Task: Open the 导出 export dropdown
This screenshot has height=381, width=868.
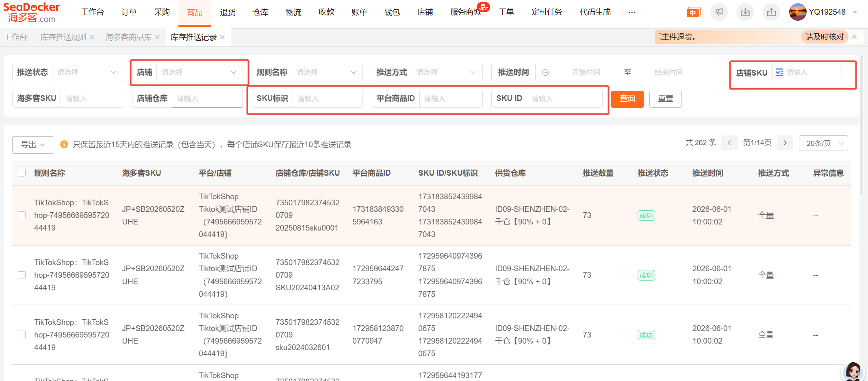Action: (x=33, y=145)
